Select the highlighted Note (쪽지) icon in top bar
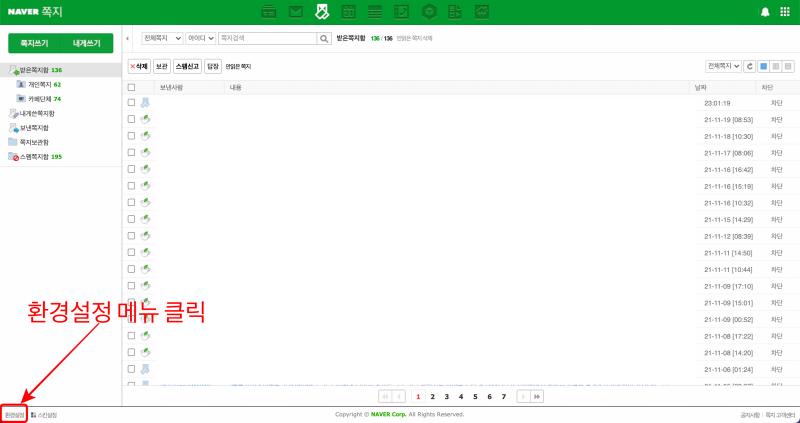This screenshot has width=800, height=423. click(322, 11)
